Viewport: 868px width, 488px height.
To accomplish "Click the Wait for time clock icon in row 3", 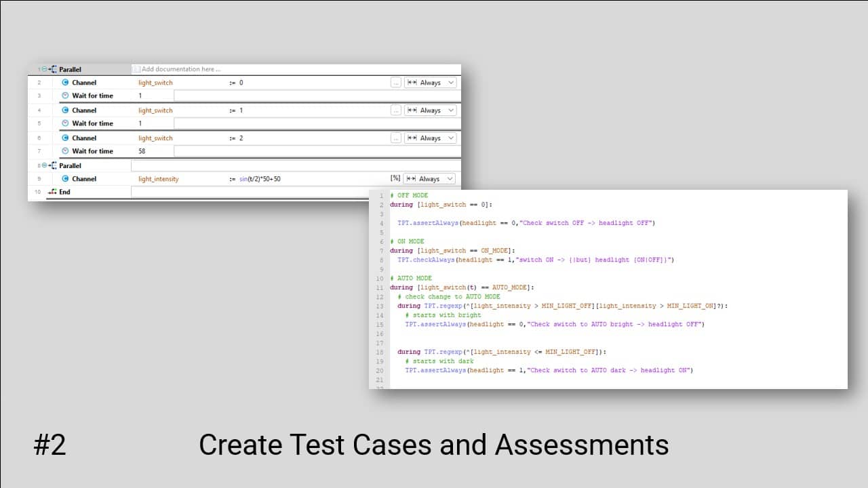I will [x=65, y=96].
